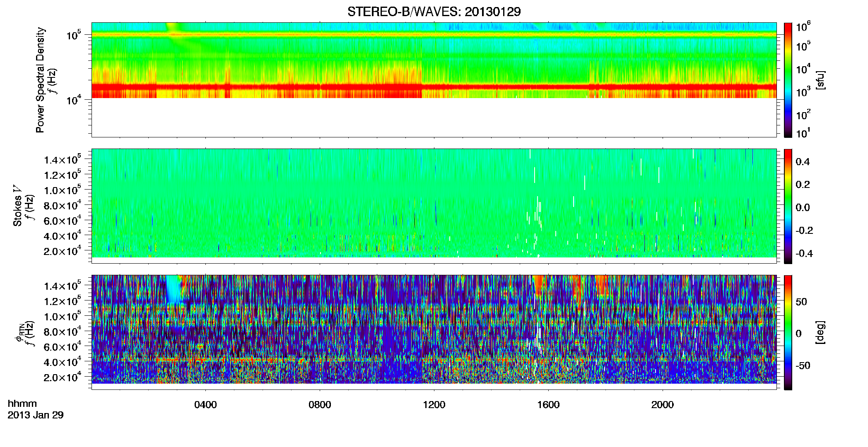Click the 10⁶ label on power colorbar
This screenshot has height=447, width=868.
pos(803,27)
